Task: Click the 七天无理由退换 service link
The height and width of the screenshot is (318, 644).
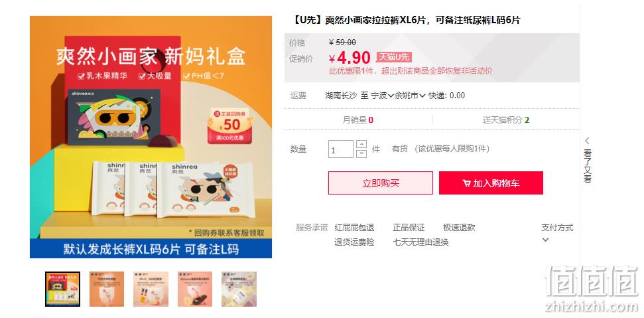Action: tap(420, 242)
